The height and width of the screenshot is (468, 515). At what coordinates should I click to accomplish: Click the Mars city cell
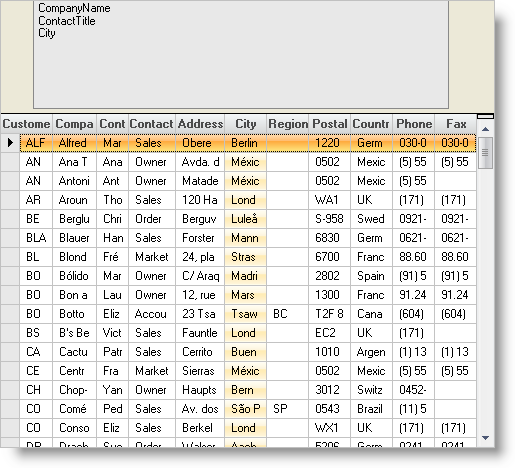[x=246, y=295]
